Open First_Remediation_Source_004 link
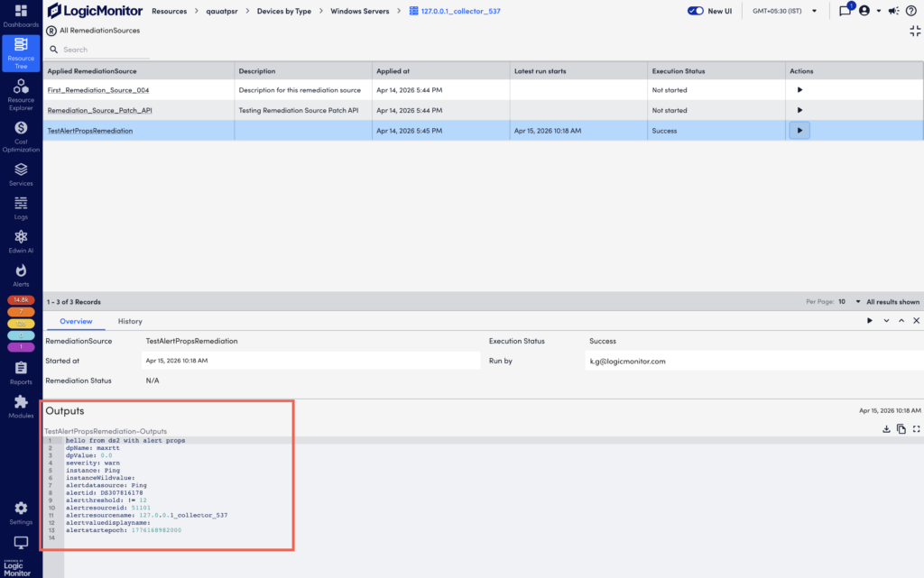The width and height of the screenshot is (924, 578). click(97, 90)
